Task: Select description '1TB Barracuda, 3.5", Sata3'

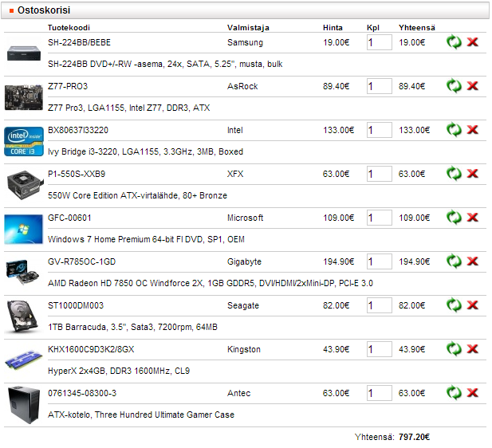Action: 100,327
